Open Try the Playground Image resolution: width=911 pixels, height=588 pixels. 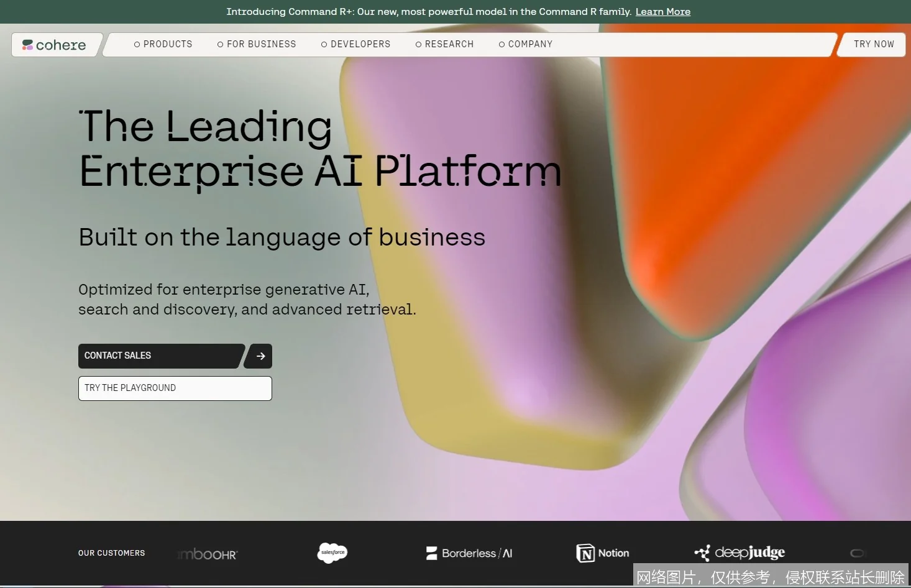[x=175, y=388]
